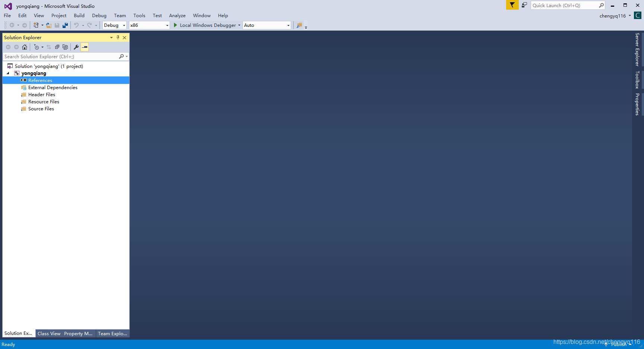Open Properties with the wrench icon
The height and width of the screenshot is (349, 644).
click(x=76, y=47)
